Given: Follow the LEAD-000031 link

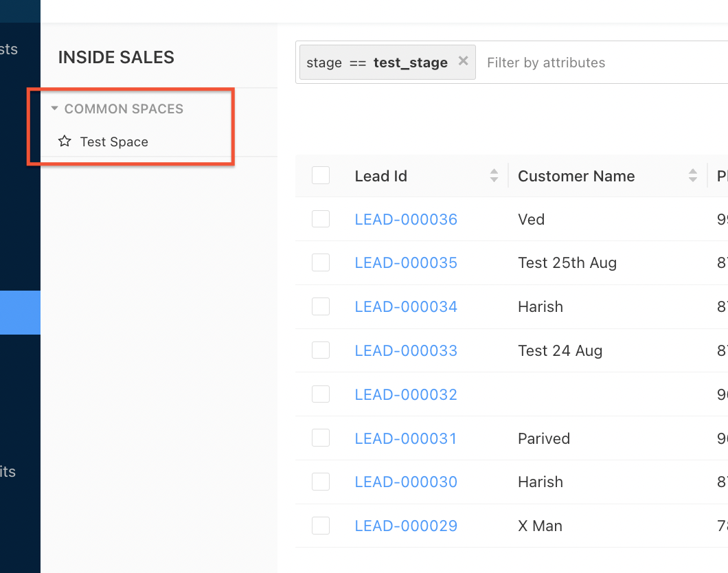Looking at the screenshot, I should tap(405, 439).
